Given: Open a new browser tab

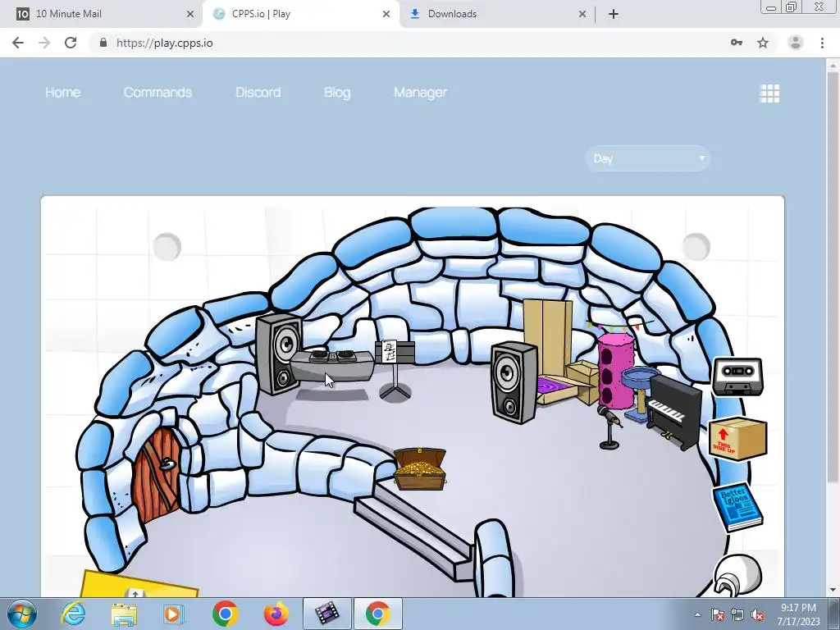Looking at the screenshot, I should [614, 14].
